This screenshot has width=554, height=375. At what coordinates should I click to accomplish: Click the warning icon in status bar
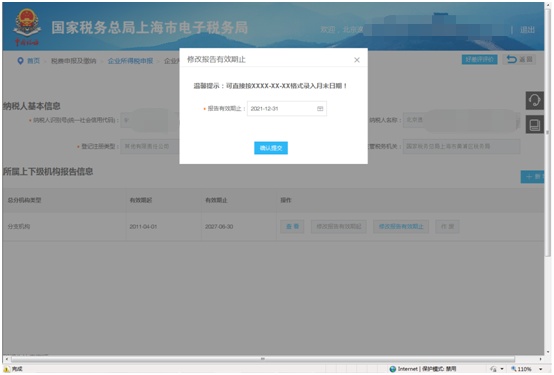[6, 369]
